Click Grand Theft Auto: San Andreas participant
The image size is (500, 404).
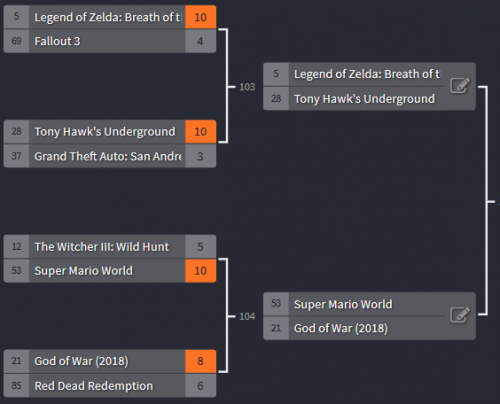[110, 156]
